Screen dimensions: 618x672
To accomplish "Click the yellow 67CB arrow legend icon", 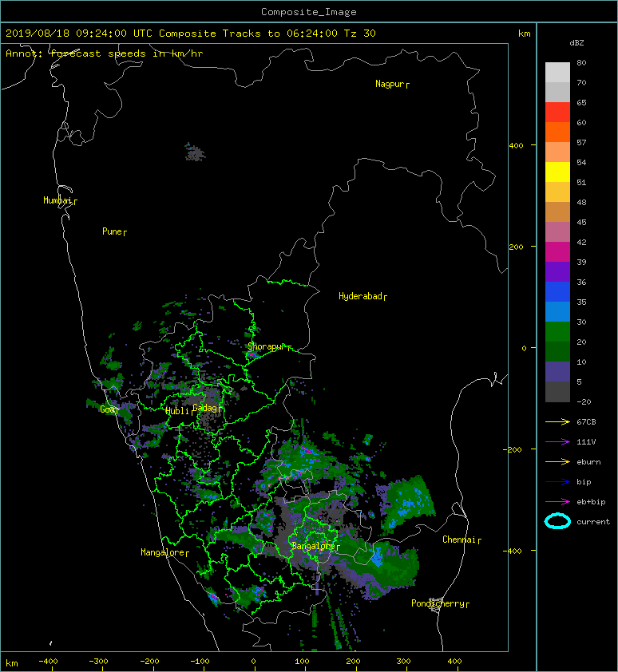I will 557,422.
